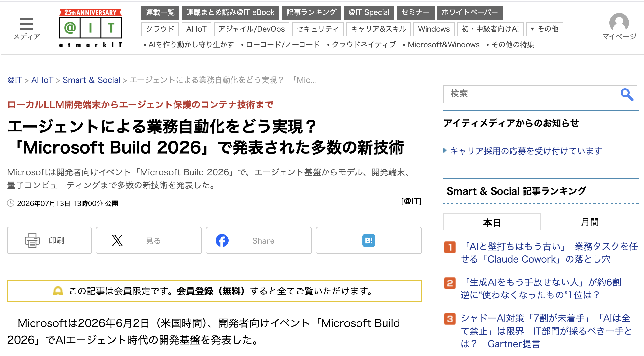This screenshot has height=356, width=644.
Task: Click the search magnifier icon
Action: coord(626,94)
